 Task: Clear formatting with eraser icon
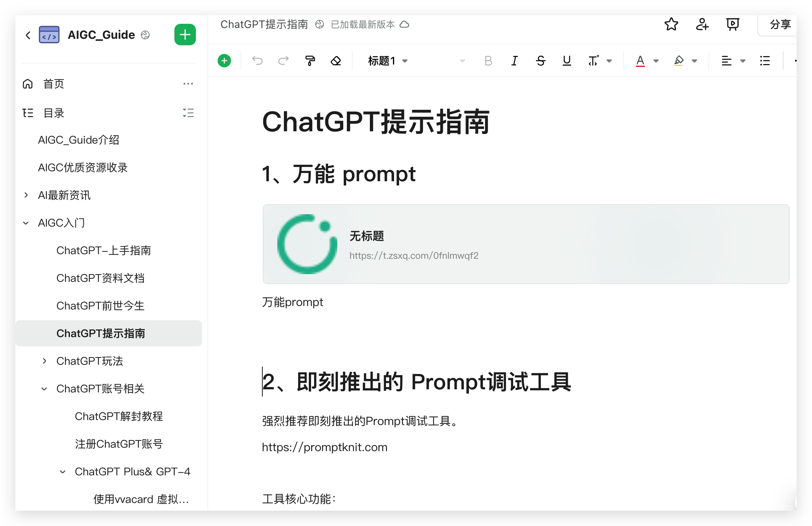(x=336, y=61)
